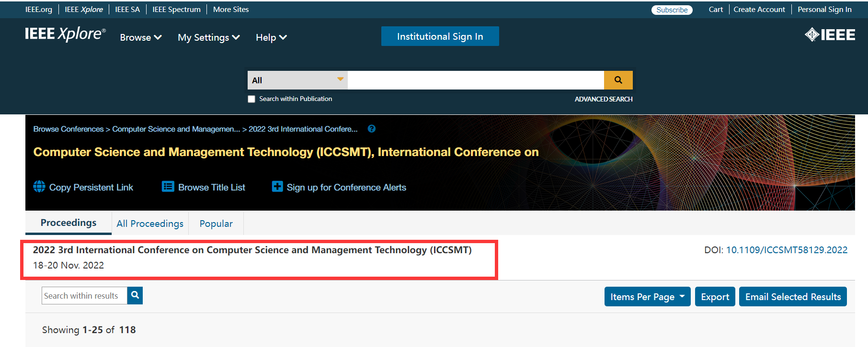Image resolution: width=868 pixels, height=347 pixels.
Task: Click the IEEE diamond logo at top right
Action: click(x=830, y=35)
